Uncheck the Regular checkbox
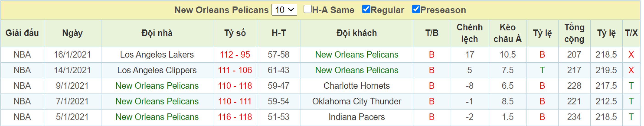This screenshot has width=644, height=126. click(x=366, y=9)
